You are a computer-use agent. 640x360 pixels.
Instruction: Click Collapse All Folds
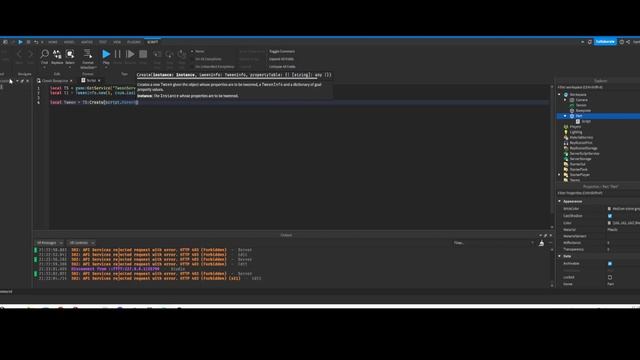(x=282, y=67)
